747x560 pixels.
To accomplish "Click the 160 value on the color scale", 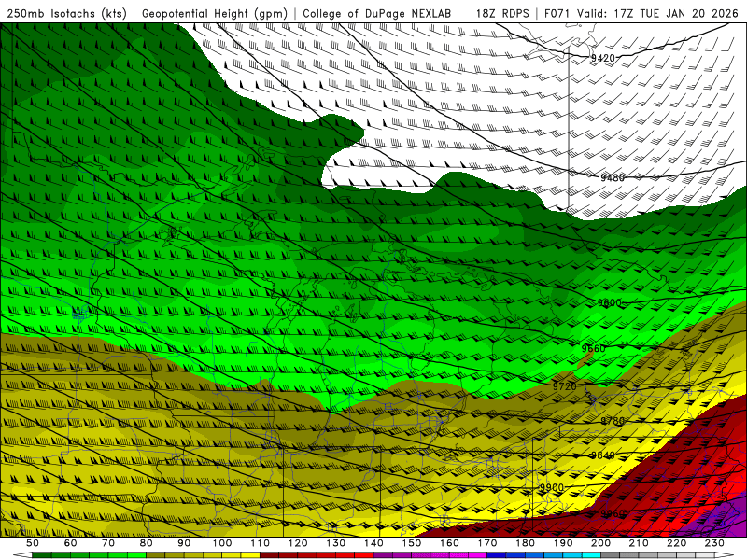I will coord(449,543).
